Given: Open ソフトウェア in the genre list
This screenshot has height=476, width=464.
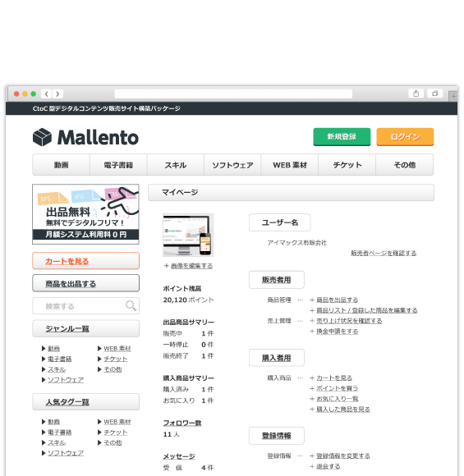Looking at the screenshot, I should coord(66,380).
